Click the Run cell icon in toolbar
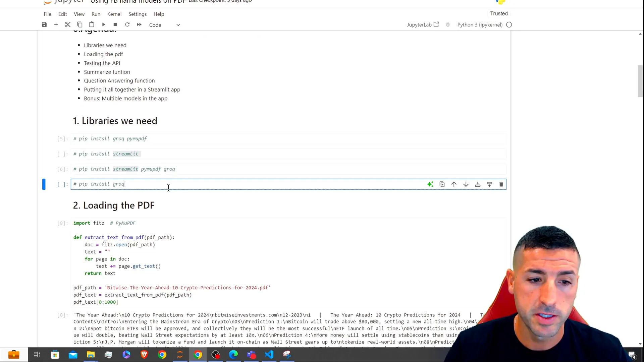The height and width of the screenshot is (362, 644). coord(103,24)
